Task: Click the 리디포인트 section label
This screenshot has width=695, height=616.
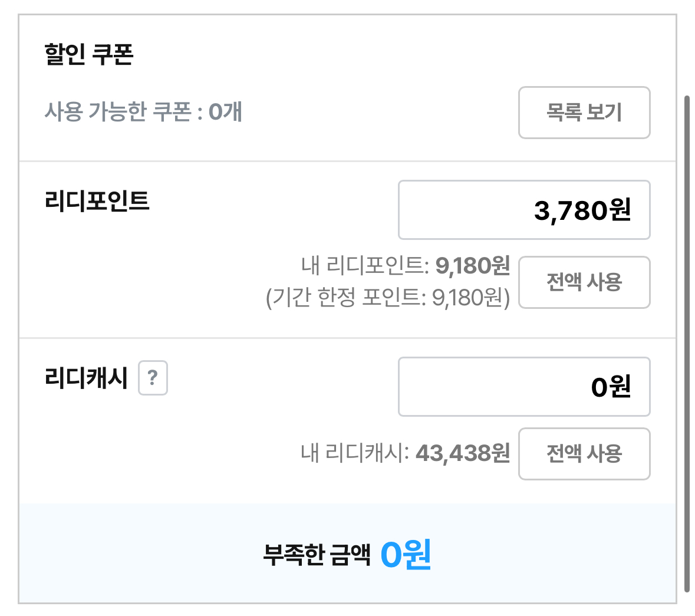Action: pos(97,201)
